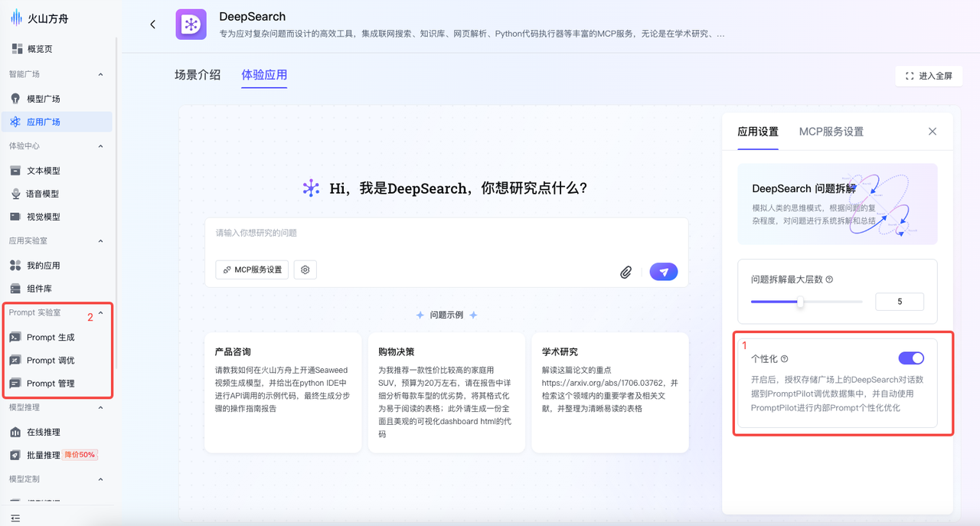The image size is (980, 526).
Task: Collapse the 应用实验室 section
Action: click(x=100, y=241)
